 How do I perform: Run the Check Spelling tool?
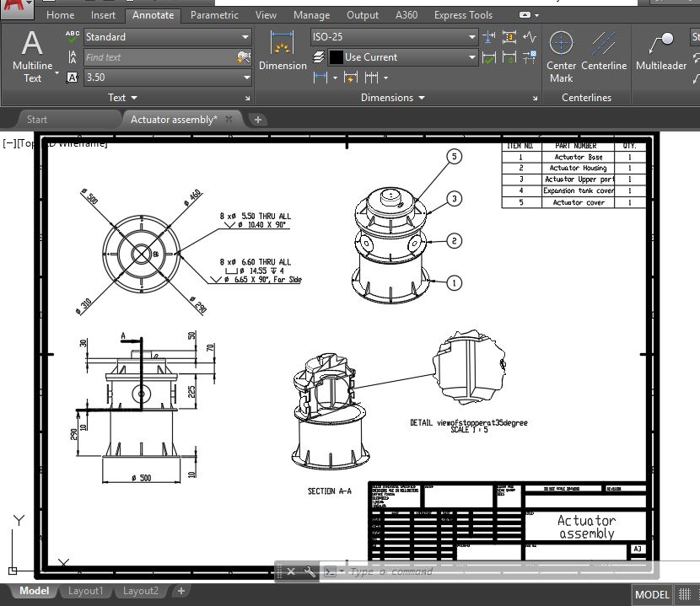coord(72,36)
